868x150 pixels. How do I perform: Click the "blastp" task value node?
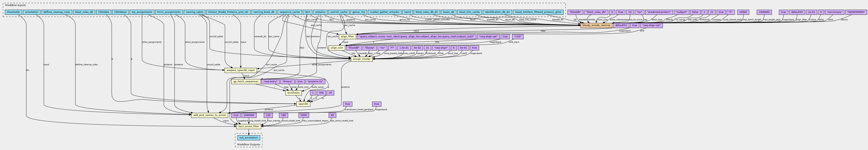tap(370, 48)
